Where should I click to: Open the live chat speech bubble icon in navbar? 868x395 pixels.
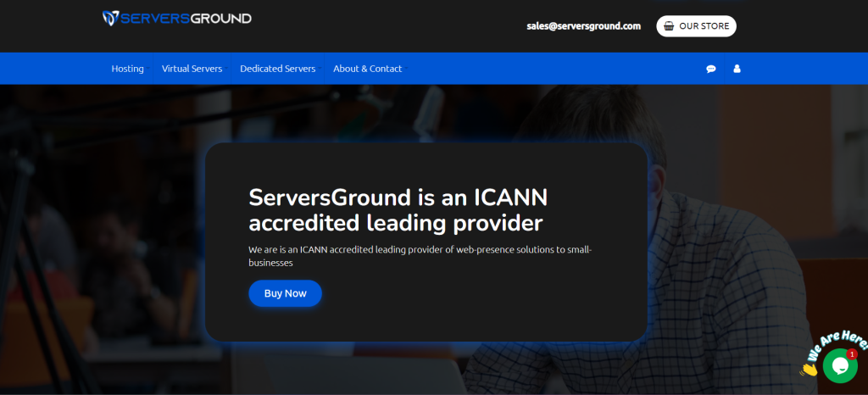coord(711,69)
